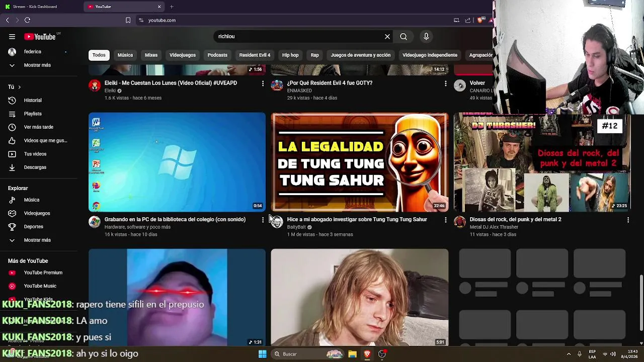
Task: Select the Música filter chip
Action: (125, 55)
